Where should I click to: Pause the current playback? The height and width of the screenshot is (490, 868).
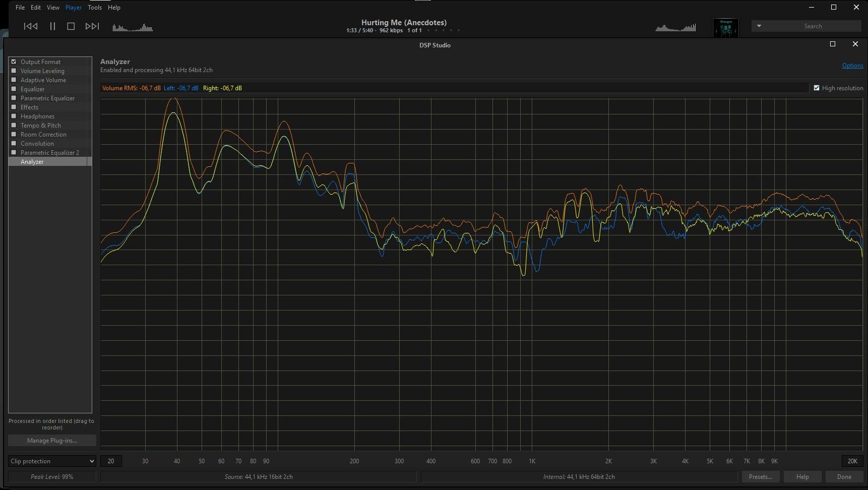(52, 26)
